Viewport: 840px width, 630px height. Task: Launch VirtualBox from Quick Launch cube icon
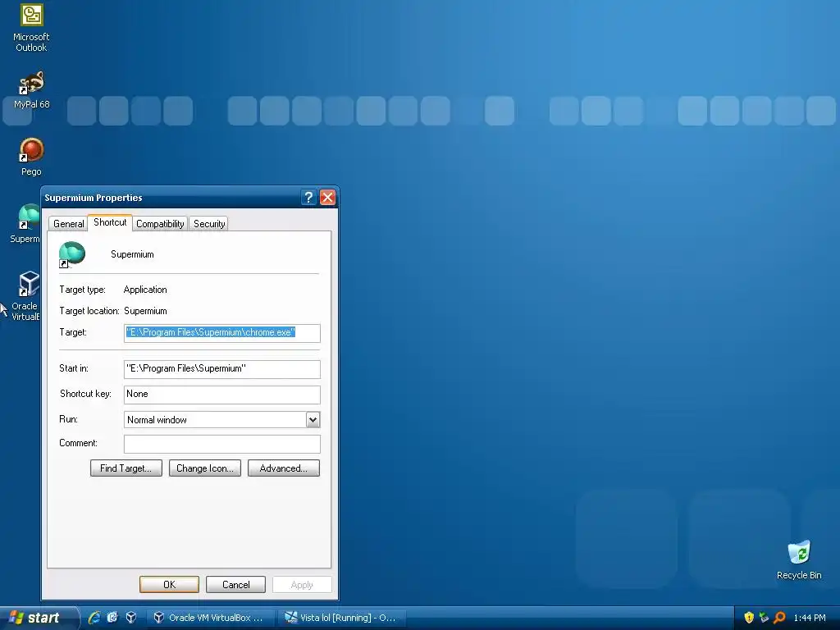point(131,618)
